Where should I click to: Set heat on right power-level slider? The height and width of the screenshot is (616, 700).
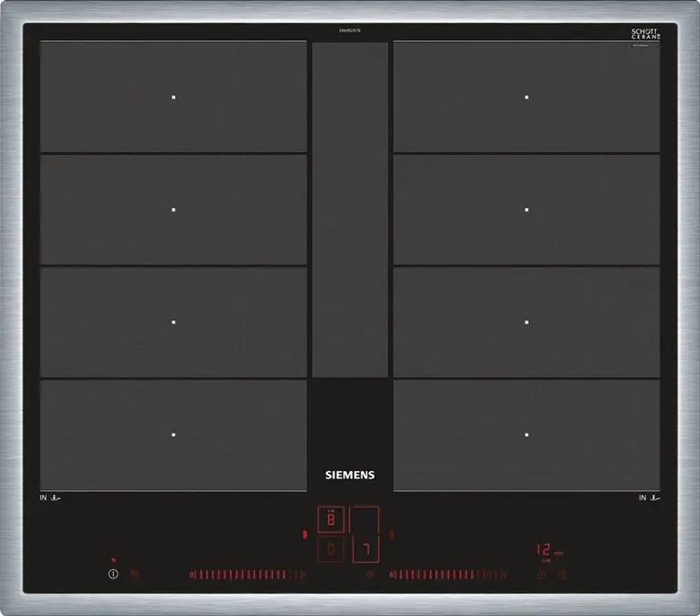coord(448,575)
